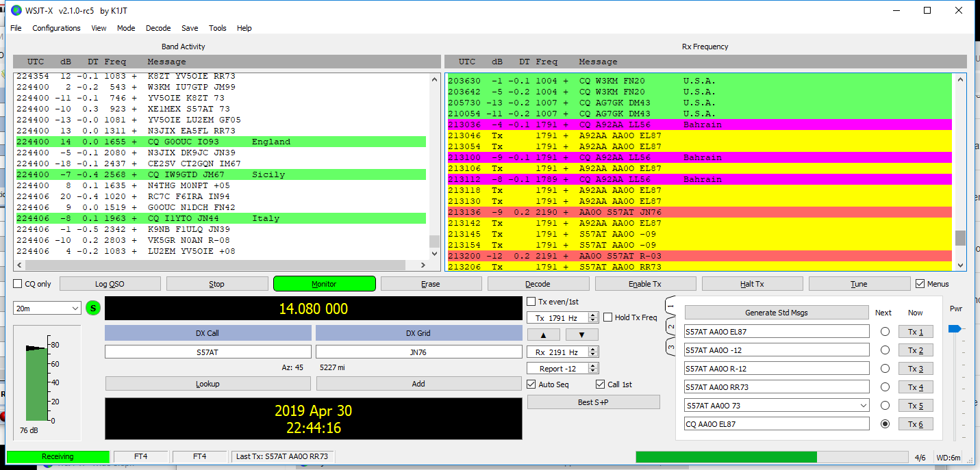Toggle the CQ only checkbox

pyautogui.click(x=18, y=284)
